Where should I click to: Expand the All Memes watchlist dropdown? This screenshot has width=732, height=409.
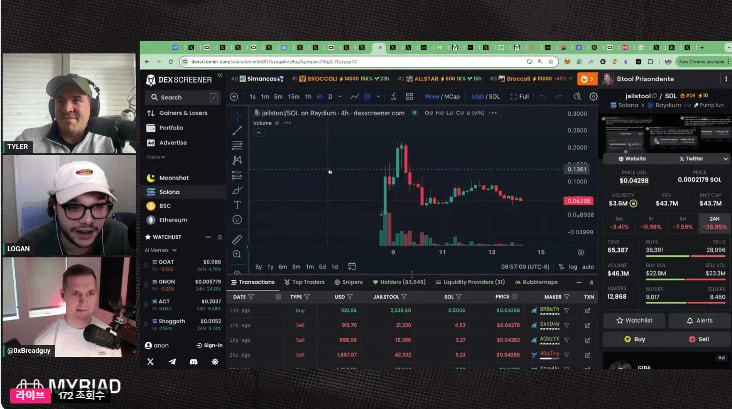(x=161, y=250)
